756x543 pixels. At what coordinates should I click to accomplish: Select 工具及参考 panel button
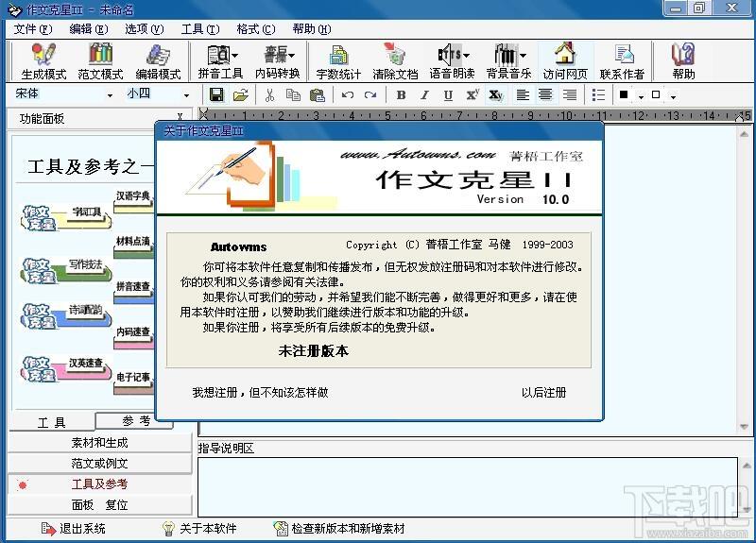[100, 484]
